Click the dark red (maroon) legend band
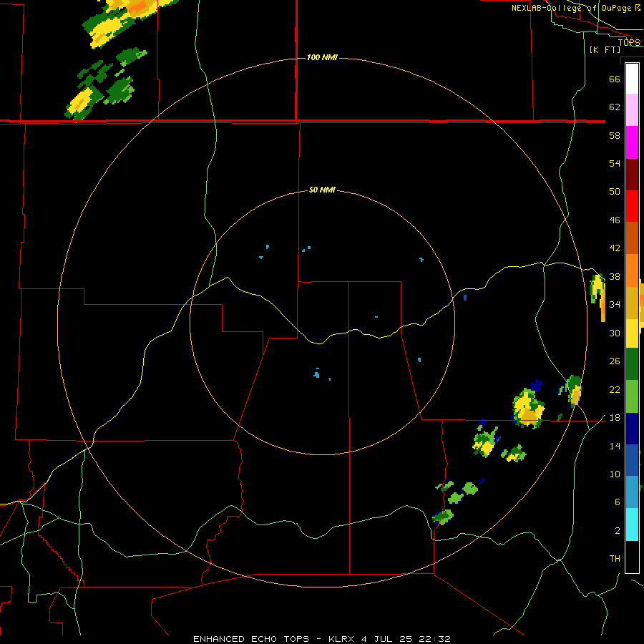This screenshot has width=644, height=644. click(x=632, y=175)
